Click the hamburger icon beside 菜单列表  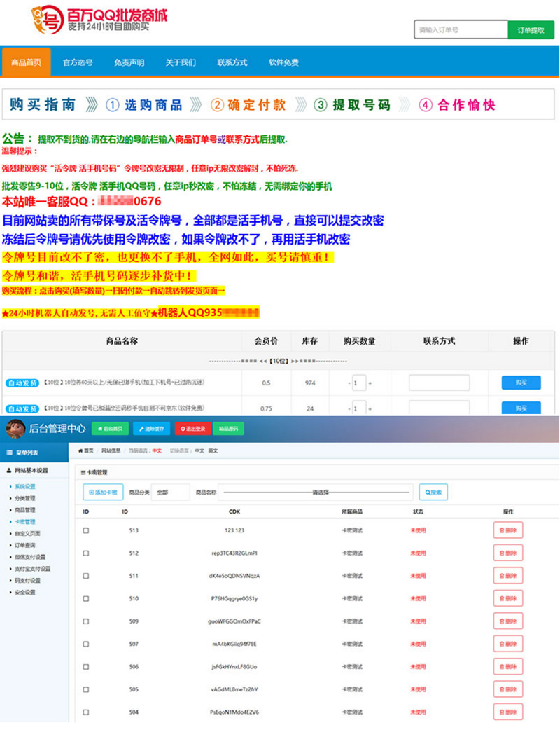9,452
